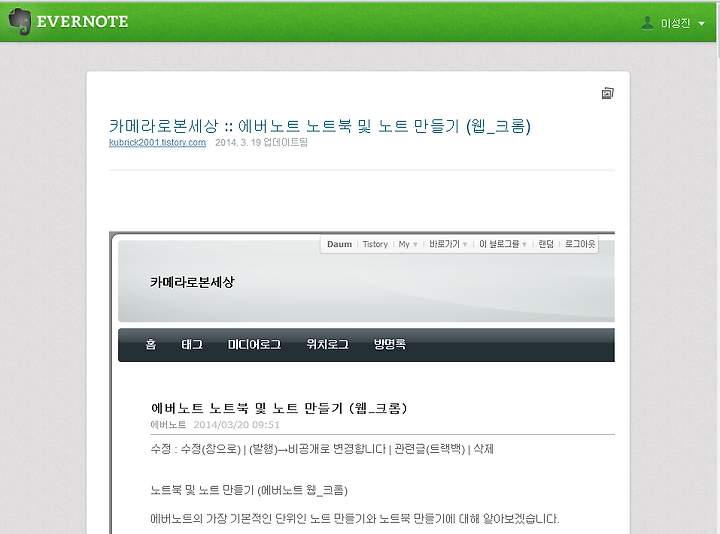
Task: Open the kubrick2001.tistory.com source link
Action: [158, 142]
